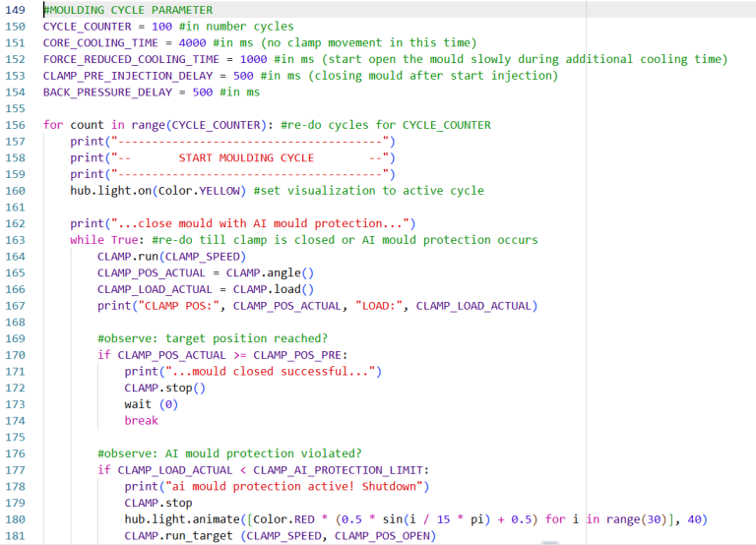Click the BACK_PRESSURE_DELAY variable name

point(105,92)
